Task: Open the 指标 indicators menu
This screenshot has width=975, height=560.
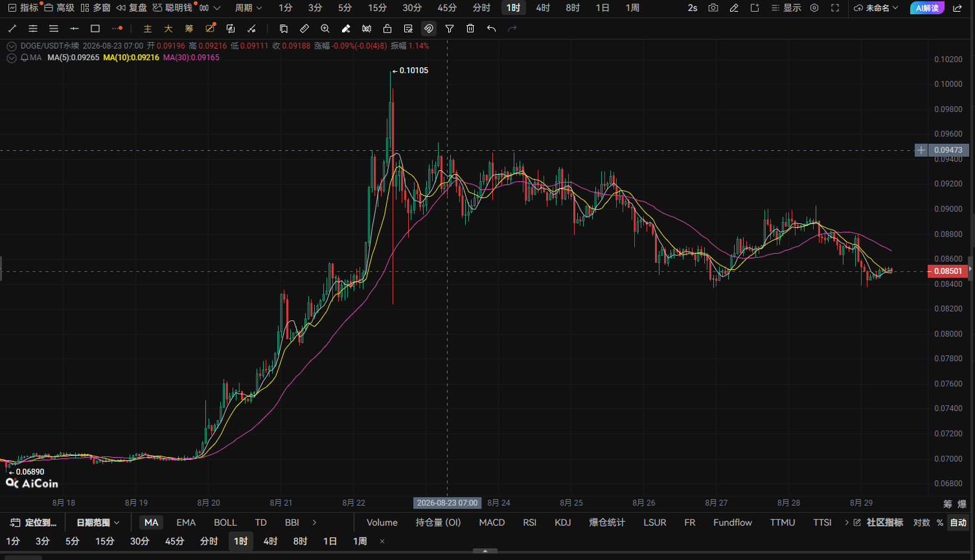Action: tap(23, 8)
